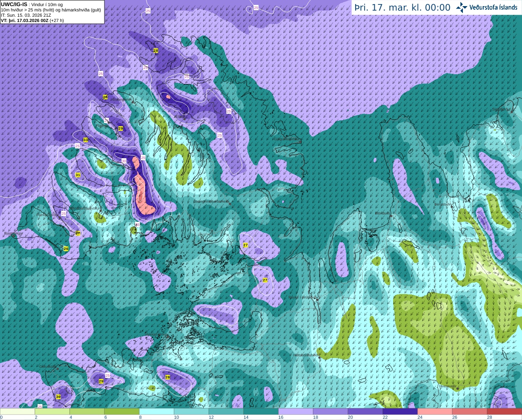Pick the 12–14 m/s teal legend swatch

click(226, 411)
